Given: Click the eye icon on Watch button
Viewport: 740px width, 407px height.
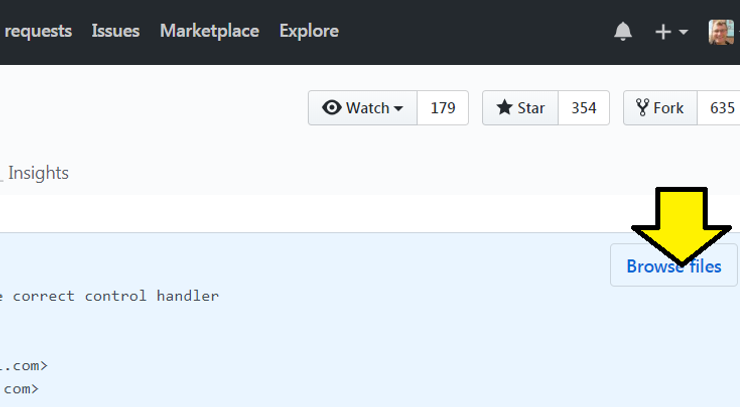Looking at the screenshot, I should pos(332,108).
